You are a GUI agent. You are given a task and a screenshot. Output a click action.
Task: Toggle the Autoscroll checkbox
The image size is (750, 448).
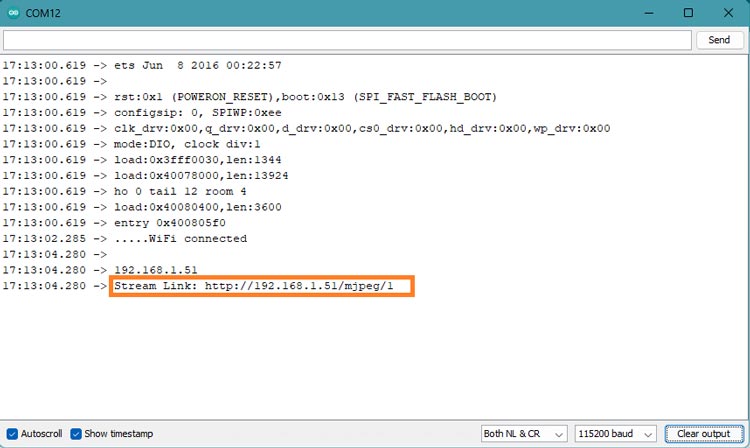click(x=12, y=434)
